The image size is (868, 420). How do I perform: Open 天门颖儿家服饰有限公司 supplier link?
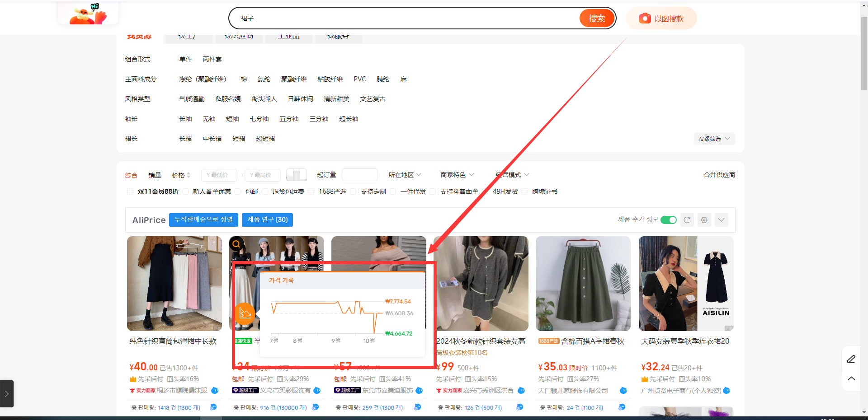[573, 390]
